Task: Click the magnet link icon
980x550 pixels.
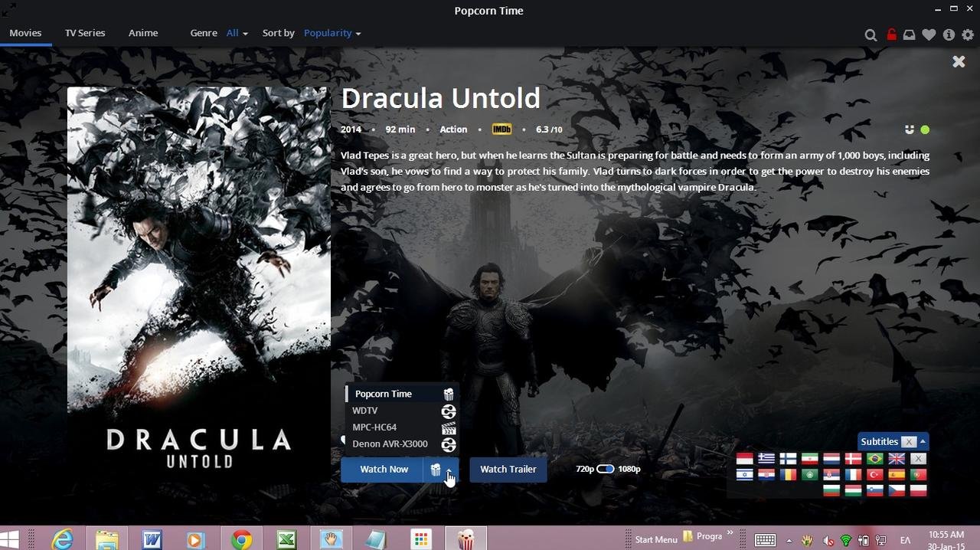Action: (910, 129)
